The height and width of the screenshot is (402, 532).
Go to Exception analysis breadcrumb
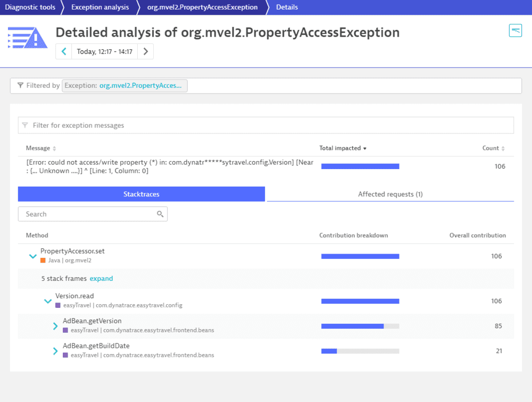click(100, 7)
